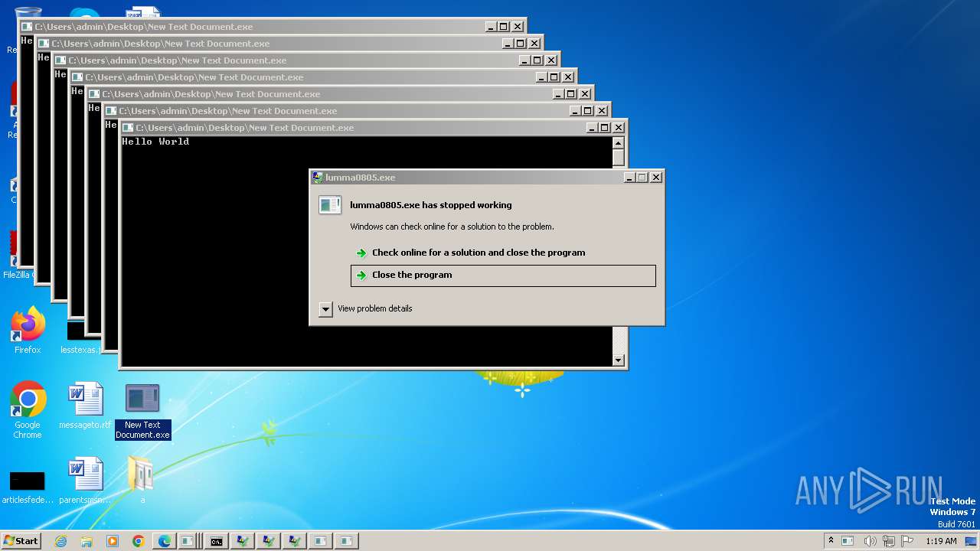Click lumma0805.exe has stopped working heading
Image resolution: width=980 pixels, height=551 pixels.
pos(431,205)
